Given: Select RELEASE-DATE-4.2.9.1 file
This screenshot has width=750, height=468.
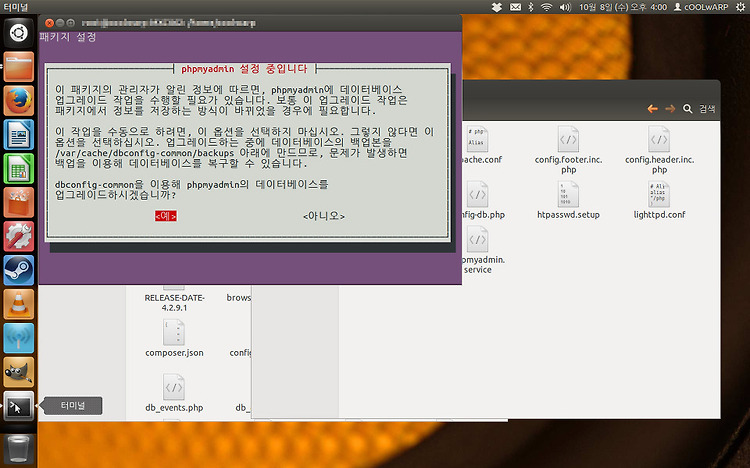Looking at the screenshot, I should tap(174, 299).
